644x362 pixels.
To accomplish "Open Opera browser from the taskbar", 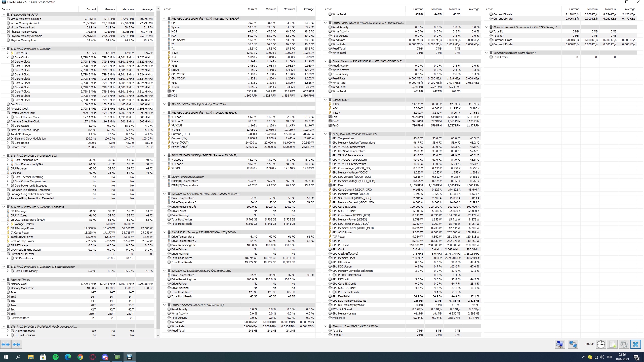I will pos(93,357).
